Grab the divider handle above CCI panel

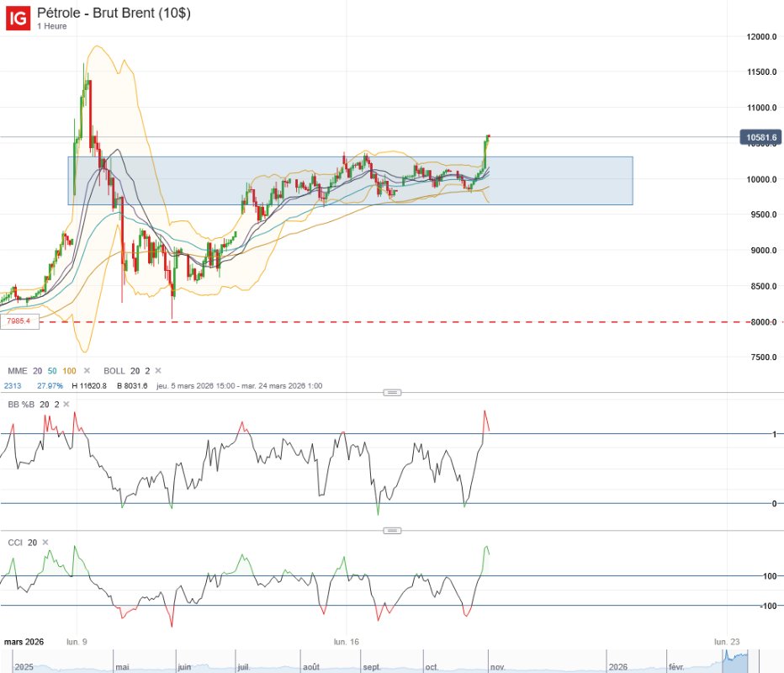click(392, 531)
